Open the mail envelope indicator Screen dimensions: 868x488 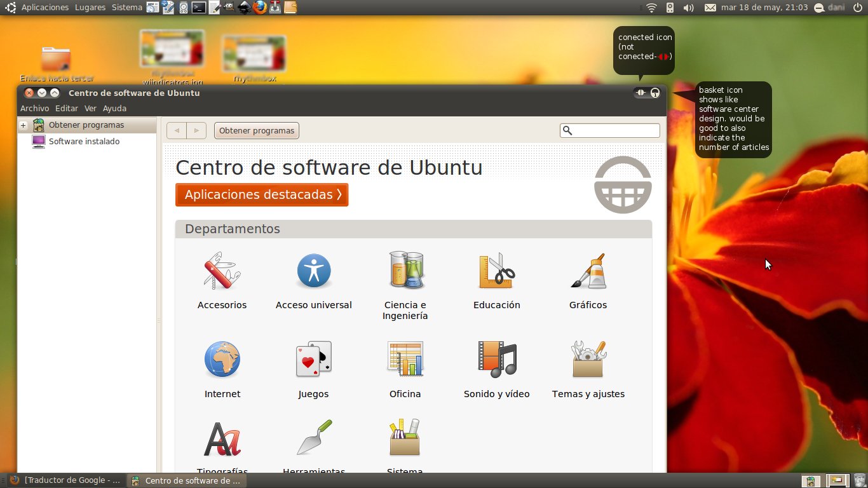[710, 8]
